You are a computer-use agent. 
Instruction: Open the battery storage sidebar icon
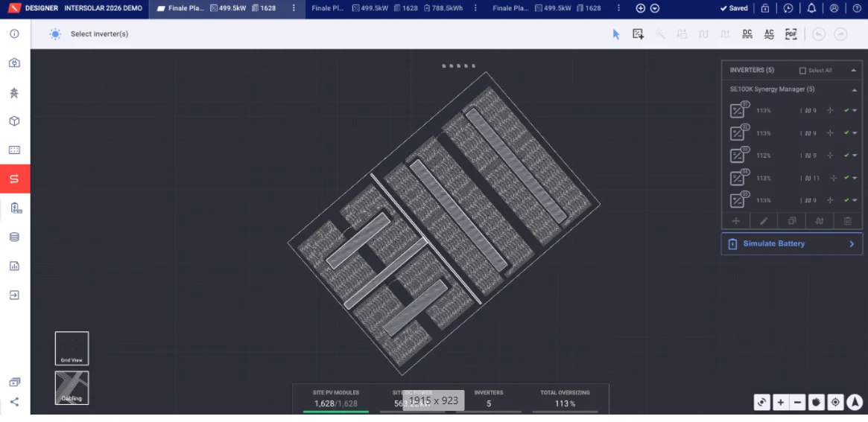[x=16, y=208]
